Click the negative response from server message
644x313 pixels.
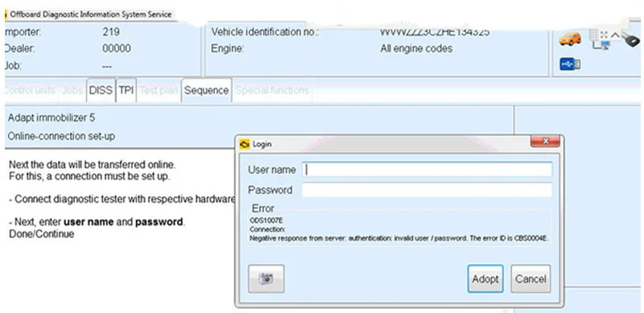coord(399,238)
